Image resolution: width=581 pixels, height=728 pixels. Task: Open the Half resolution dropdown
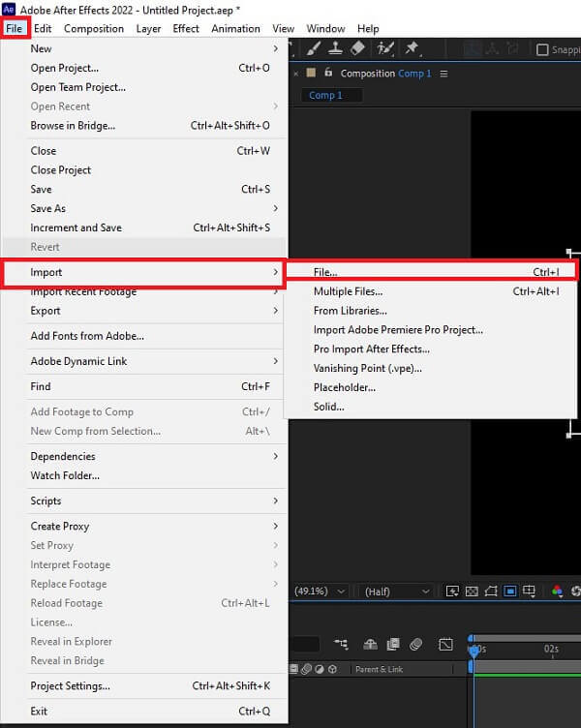click(x=396, y=591)
